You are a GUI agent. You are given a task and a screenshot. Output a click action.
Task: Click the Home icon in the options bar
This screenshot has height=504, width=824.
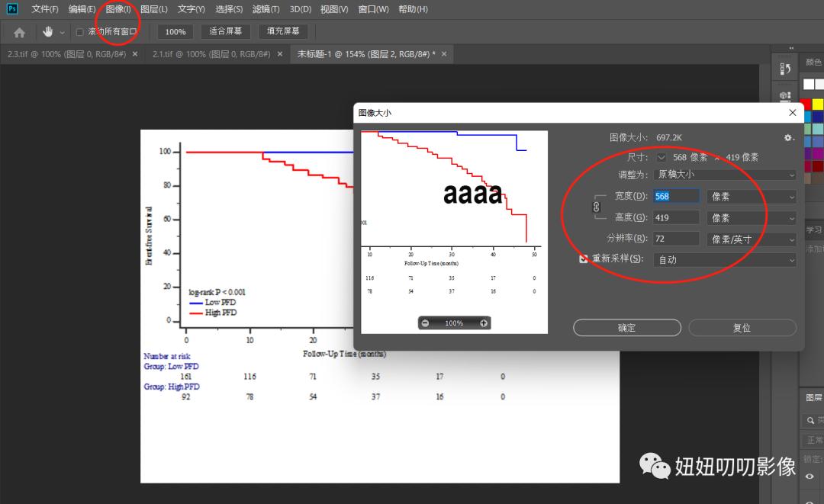click(x=18, y=31)
